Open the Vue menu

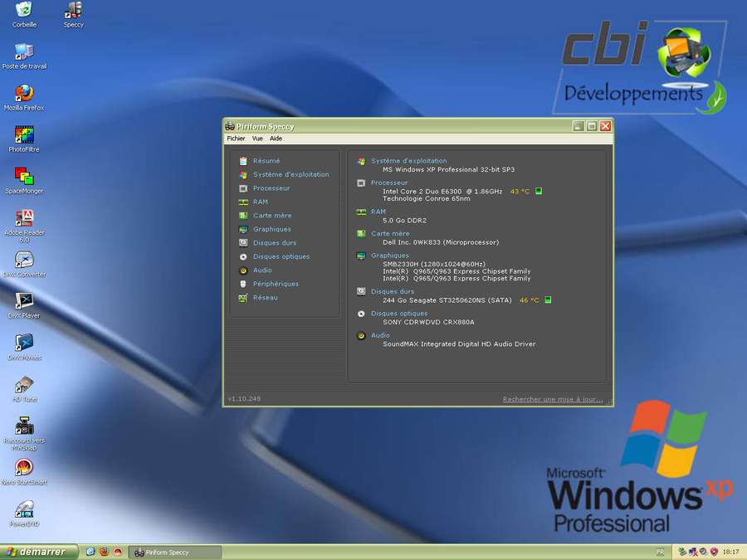point(257,139)
